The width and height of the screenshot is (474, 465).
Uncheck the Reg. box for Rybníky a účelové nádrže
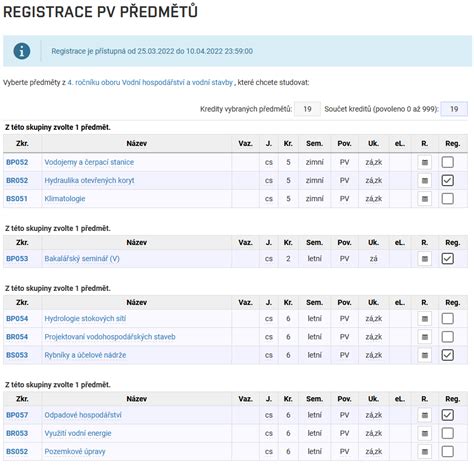[x=447, y=355]
